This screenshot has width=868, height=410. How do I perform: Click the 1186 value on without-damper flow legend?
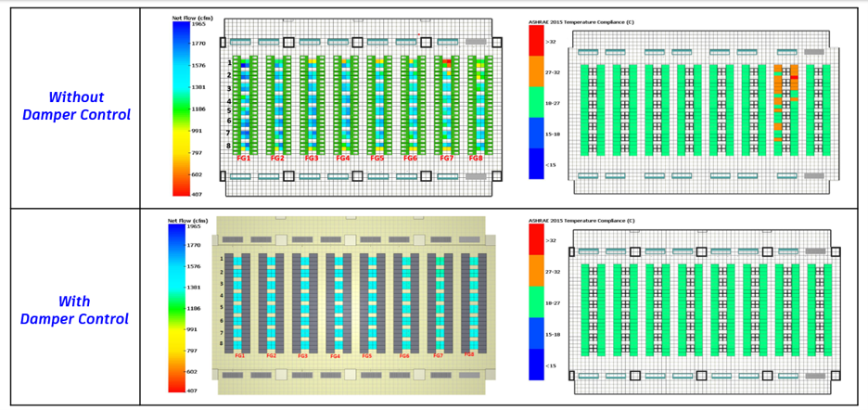198,109
